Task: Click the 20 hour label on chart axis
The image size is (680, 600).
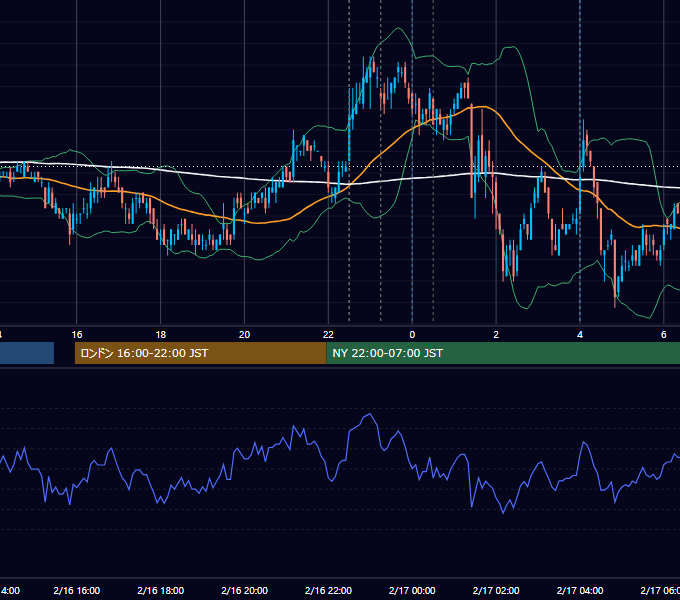Action: coord(245,335)
